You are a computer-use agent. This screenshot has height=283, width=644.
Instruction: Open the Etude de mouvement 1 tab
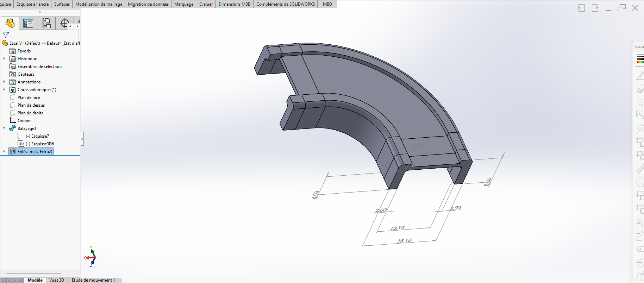pos(93,280)
